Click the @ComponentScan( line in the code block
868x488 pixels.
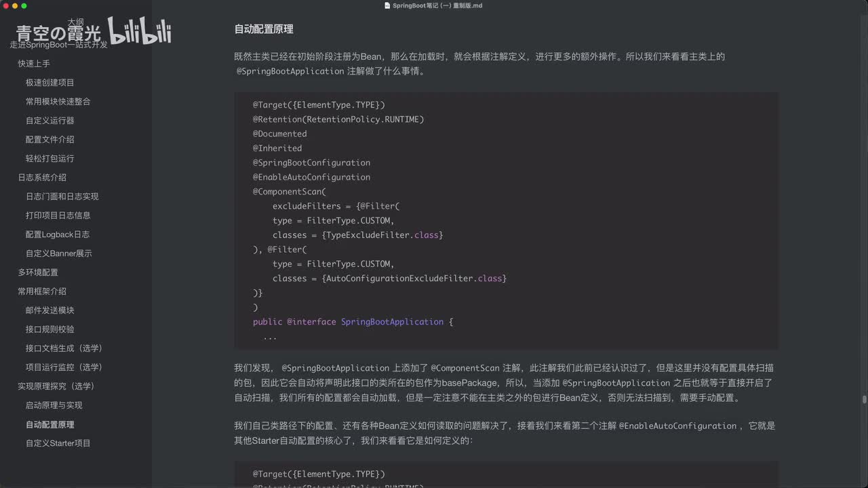[x=290, y=192]
